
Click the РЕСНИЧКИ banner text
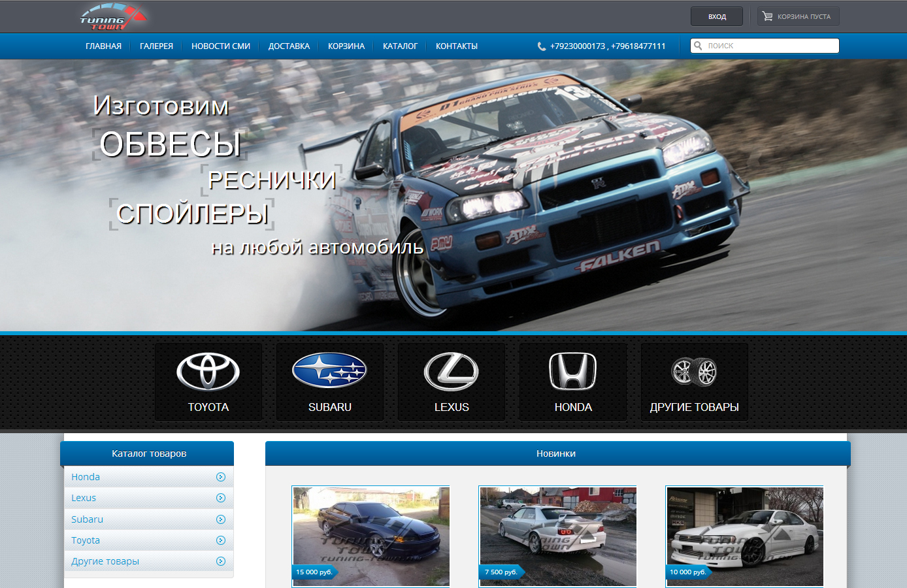click(x=272, y=180)
